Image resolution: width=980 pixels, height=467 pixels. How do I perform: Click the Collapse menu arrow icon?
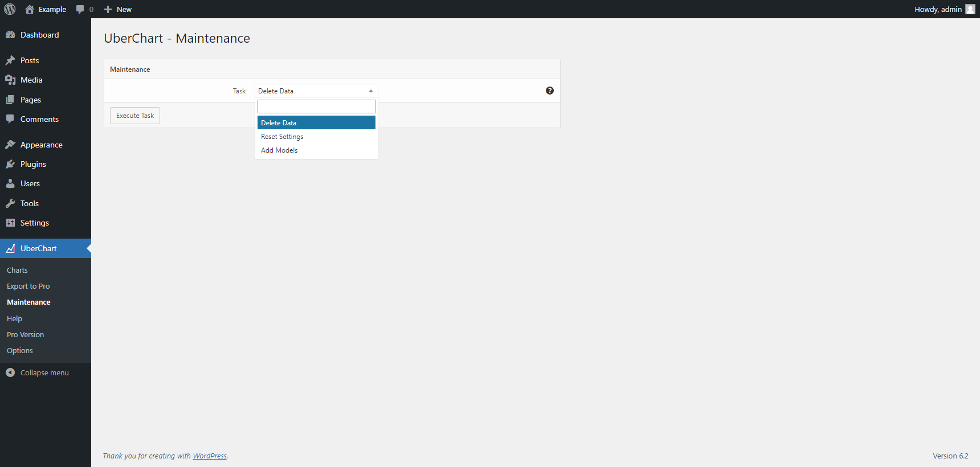tap(10, 372)
